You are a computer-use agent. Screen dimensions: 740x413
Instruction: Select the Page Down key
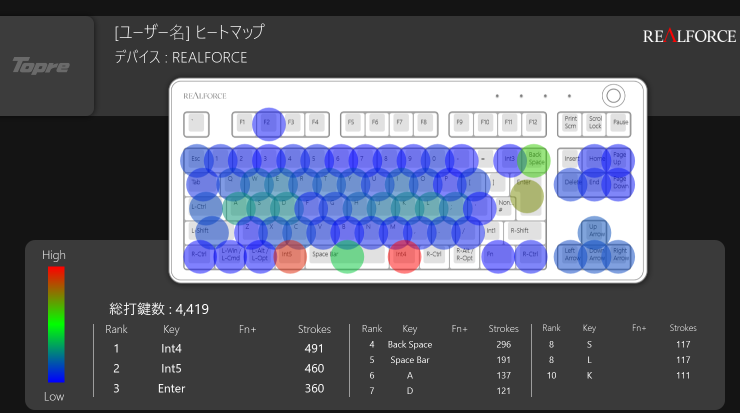click(x=620, y=184)
